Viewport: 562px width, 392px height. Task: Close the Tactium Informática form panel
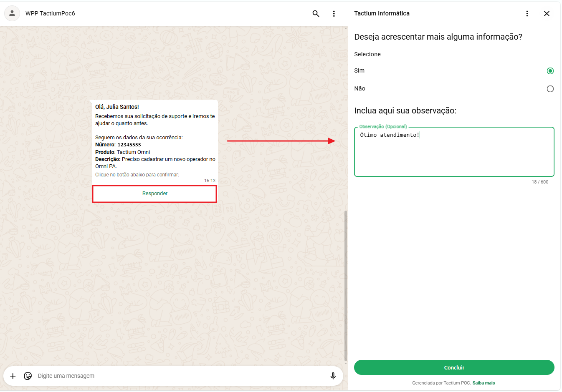pyautogui.click(x=547, y=13)
